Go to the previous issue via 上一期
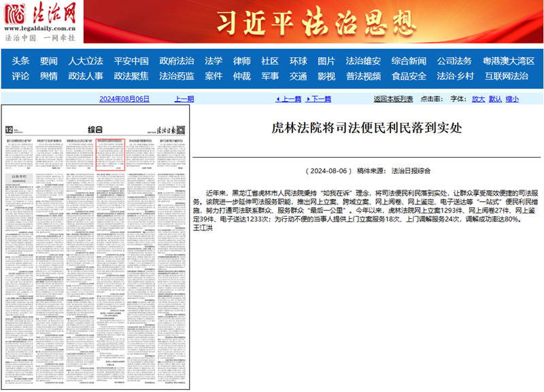 pyautogui.click(x=184, y=99)
